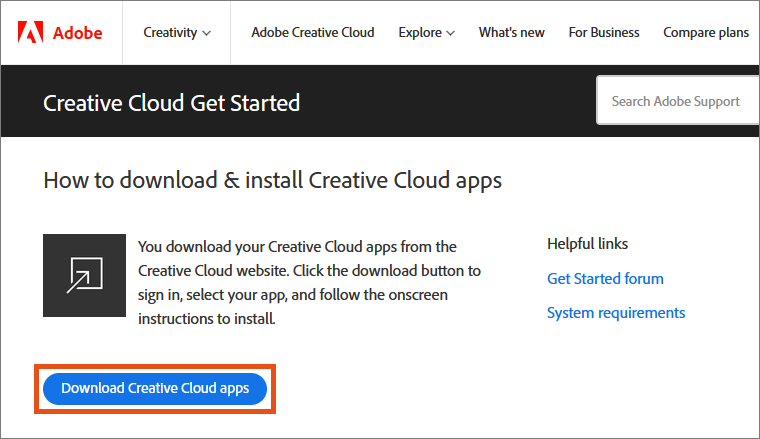Open the Get Started forum link
This screenshot has width=760, height=439.
coord(605,279)
